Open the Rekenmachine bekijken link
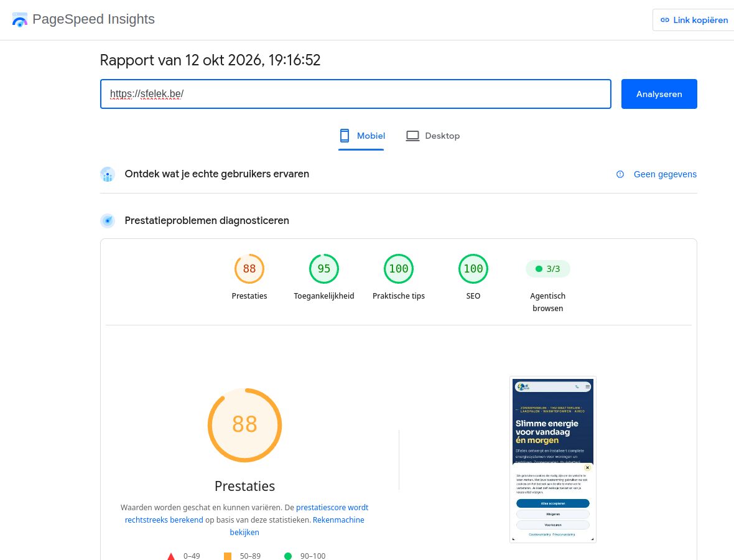The image size is (734, 560). coord(297,526)
